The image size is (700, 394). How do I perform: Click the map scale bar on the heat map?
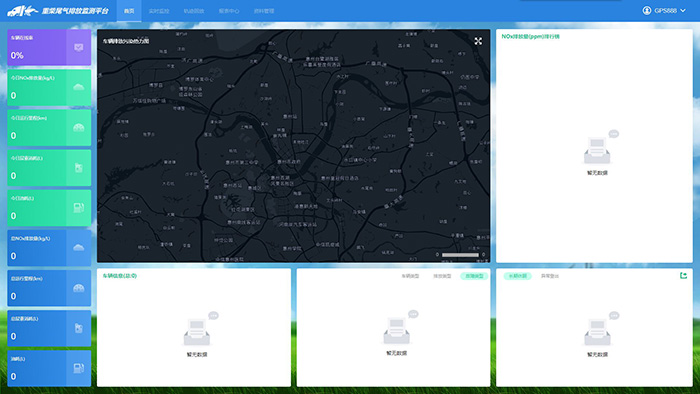pos(460,255)
